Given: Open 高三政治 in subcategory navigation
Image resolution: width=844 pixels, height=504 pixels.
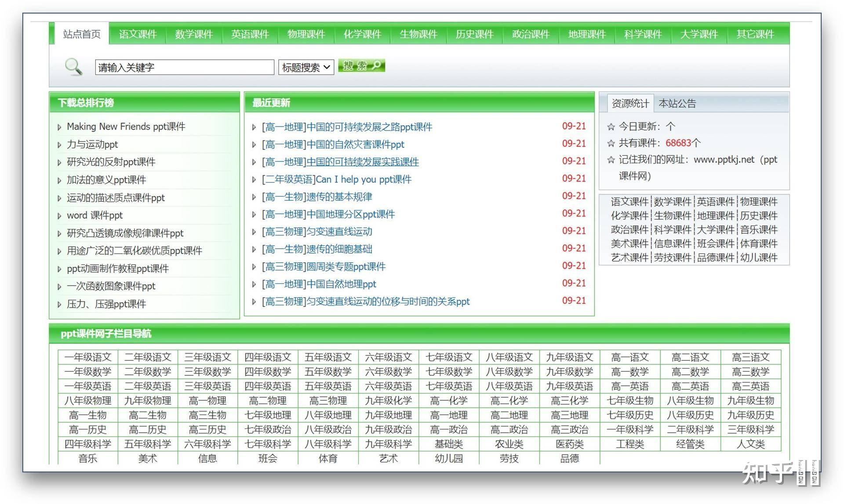Looking at the screenshot, I should click(569, 430).
